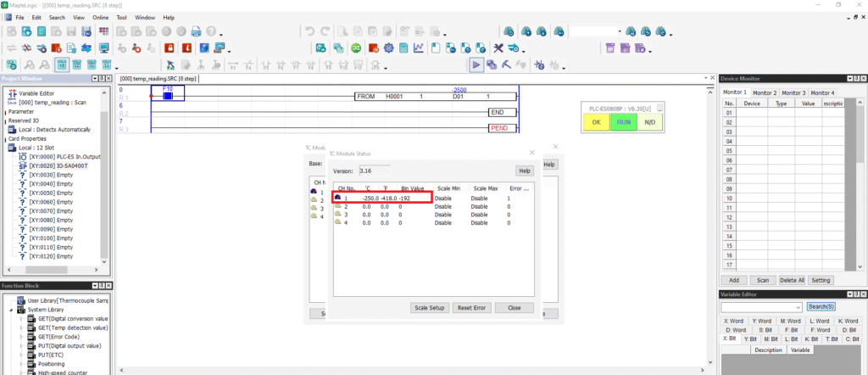The height and width of the screenshot is (375, 868).
Task: Open the File menu
Action: [x=19, y=18]
